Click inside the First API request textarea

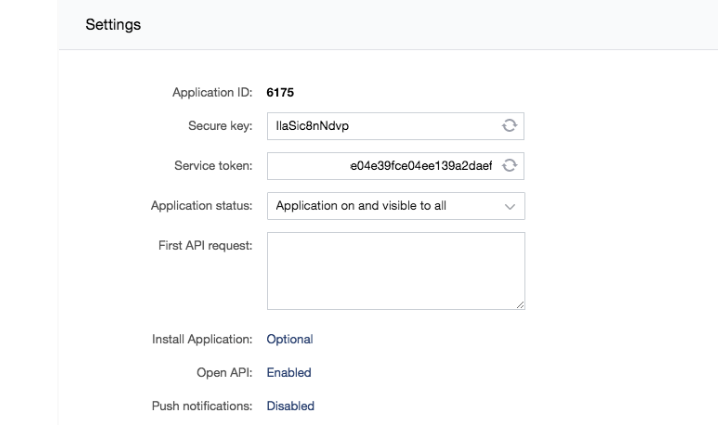[x=396, y=271]
